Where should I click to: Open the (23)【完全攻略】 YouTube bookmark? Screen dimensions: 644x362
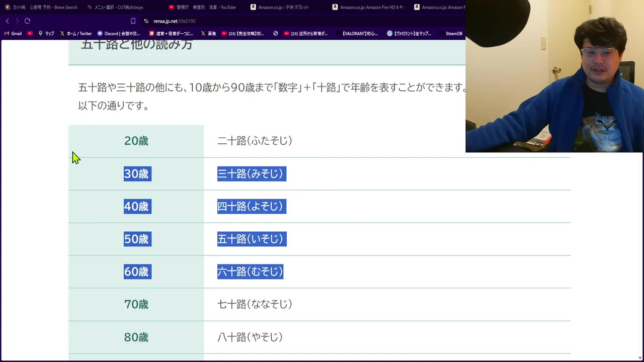[243, 34]
